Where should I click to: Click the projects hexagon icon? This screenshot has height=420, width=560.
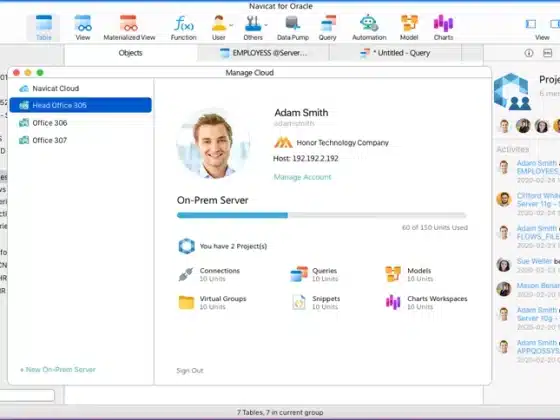point(186,246)
